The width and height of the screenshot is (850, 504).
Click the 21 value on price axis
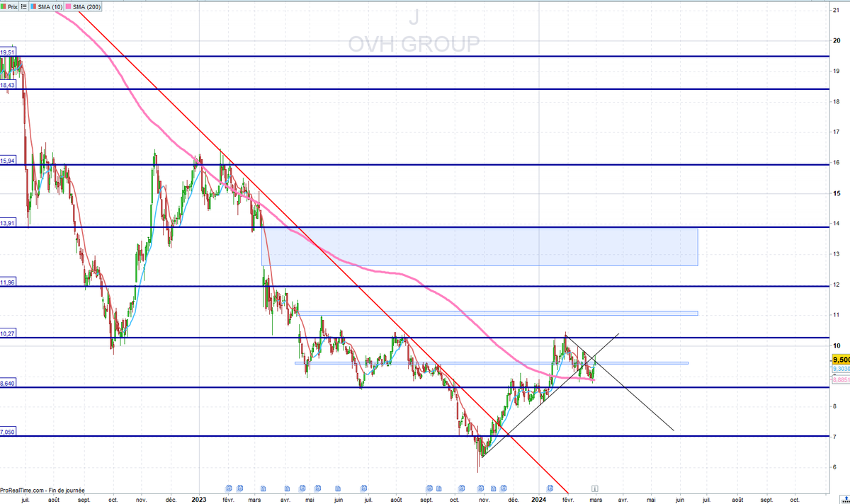point(837,10)
